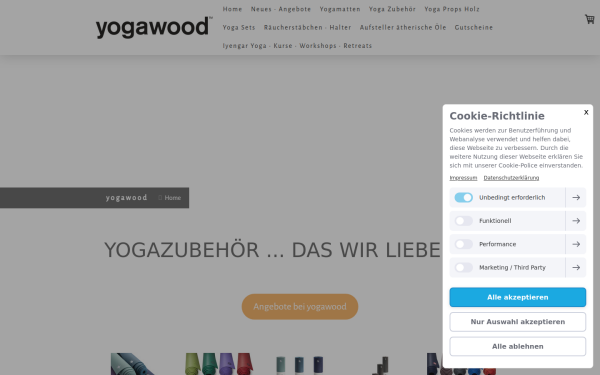Screen dimensions: 600x375
Task: Open Iyengar Yoga - Kurse - Workshops - Retreats
Action: [297, 46]
